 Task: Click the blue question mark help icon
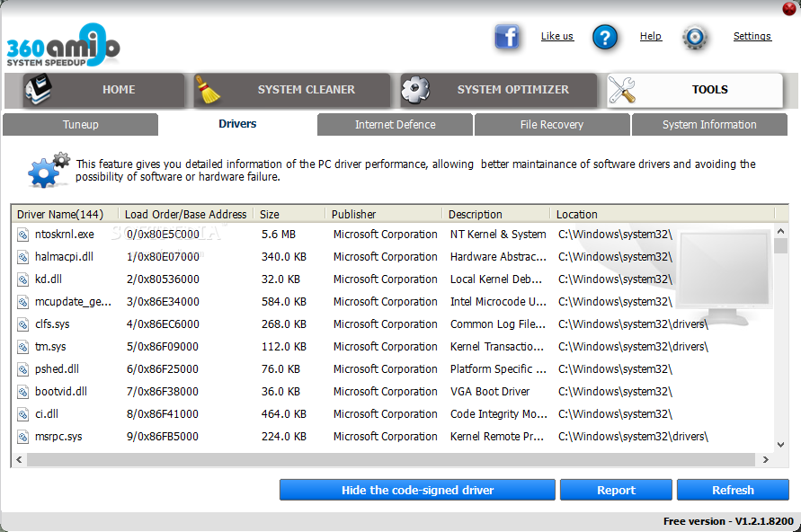605,37
